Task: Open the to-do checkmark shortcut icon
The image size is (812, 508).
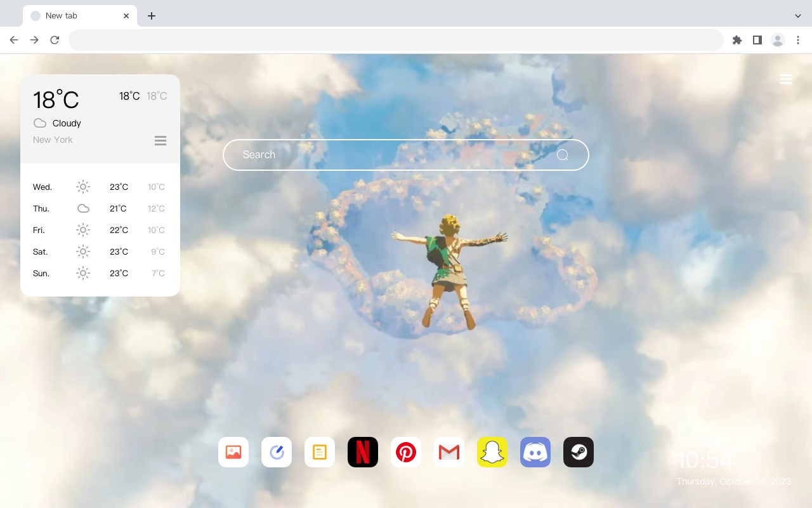Action: (277, 452)
